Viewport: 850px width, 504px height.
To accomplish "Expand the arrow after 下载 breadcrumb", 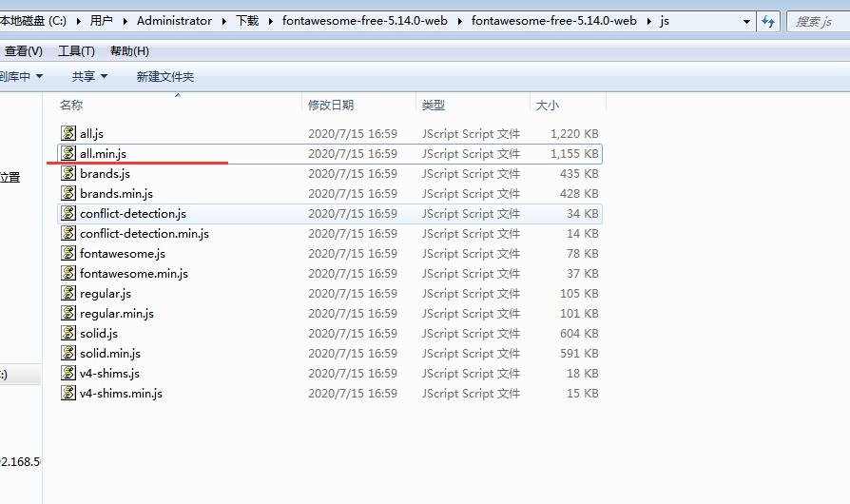I will [271, 21].
